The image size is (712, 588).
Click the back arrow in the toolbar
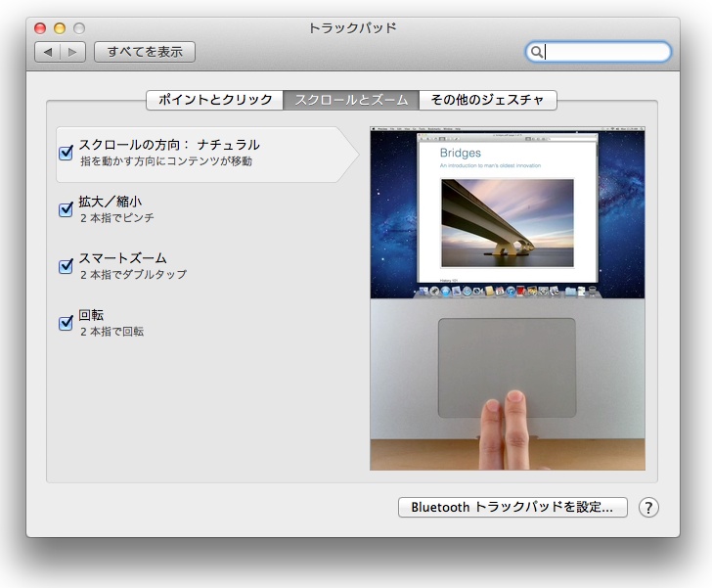47,52
